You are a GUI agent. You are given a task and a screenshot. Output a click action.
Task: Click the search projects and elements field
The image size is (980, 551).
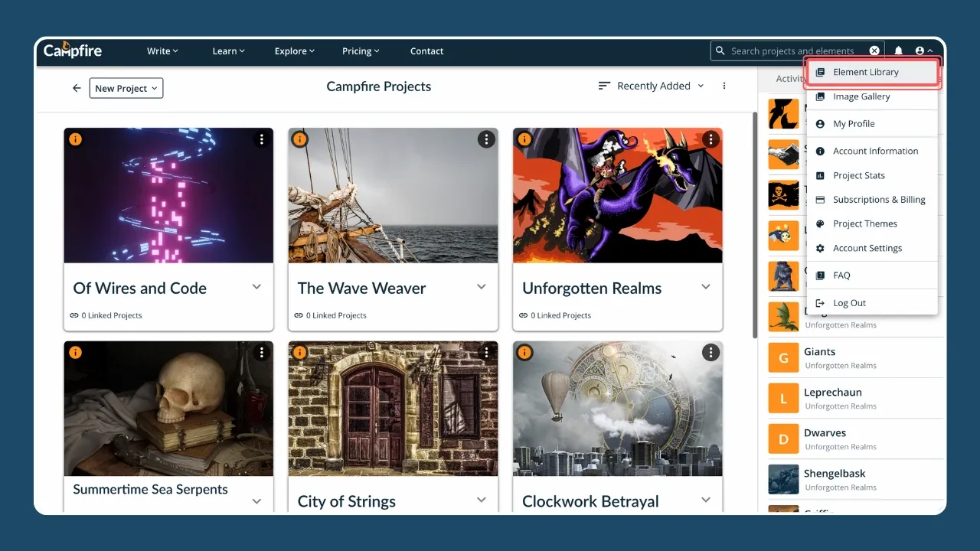tap(792, 51)
